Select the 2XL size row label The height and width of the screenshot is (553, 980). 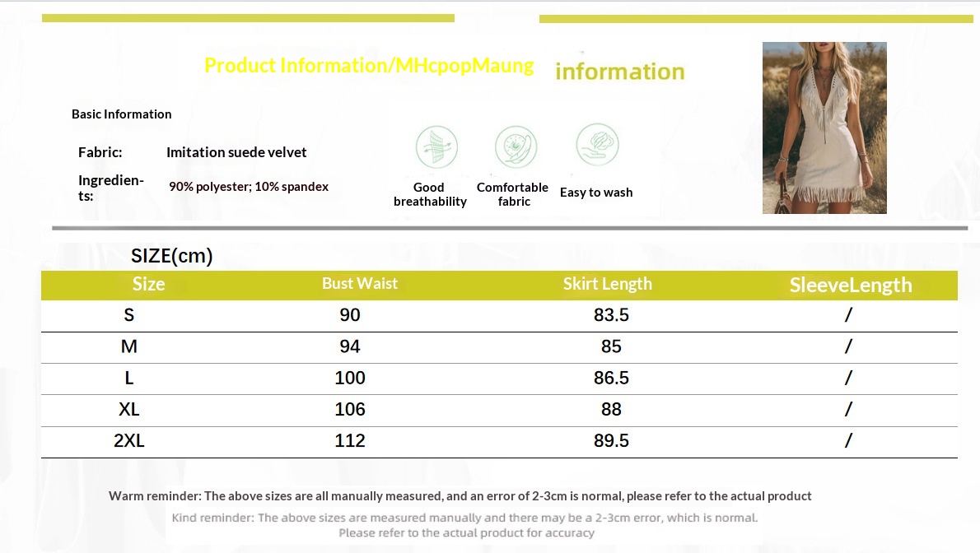coord(129,441)
